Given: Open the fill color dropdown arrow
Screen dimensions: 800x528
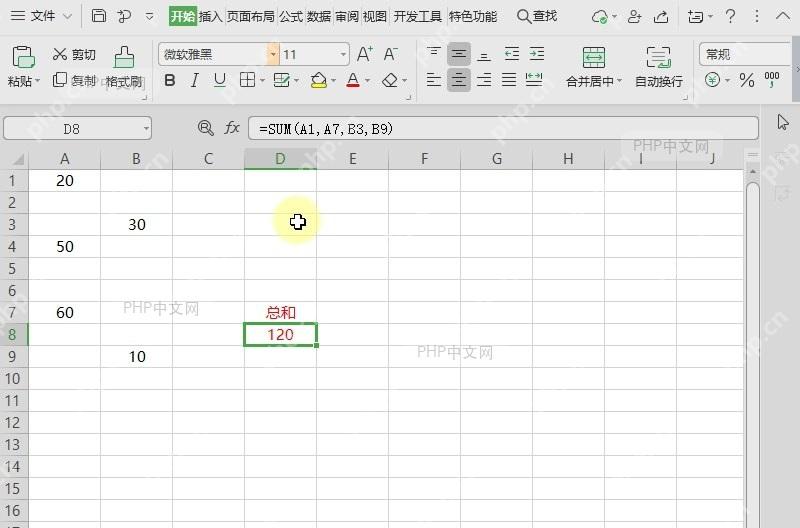Looking at the screenshot, I should (333, 81).
